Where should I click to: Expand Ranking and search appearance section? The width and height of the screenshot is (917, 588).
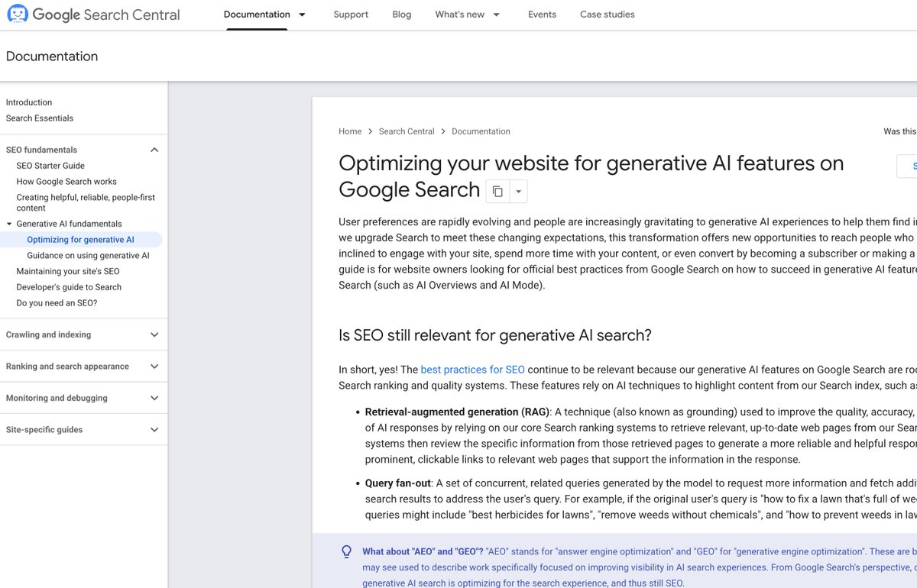[x=154, y=367]
